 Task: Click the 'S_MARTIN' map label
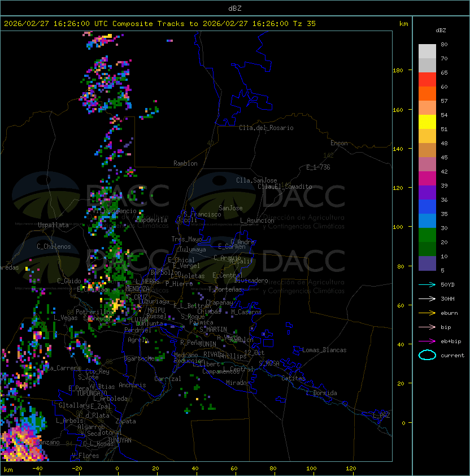[213, 330]
